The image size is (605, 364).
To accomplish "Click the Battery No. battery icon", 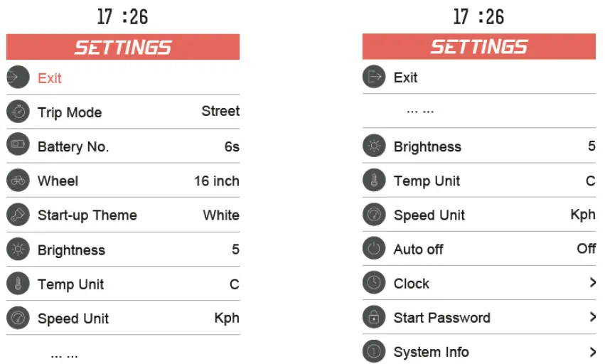I will (x=18, y=146).
